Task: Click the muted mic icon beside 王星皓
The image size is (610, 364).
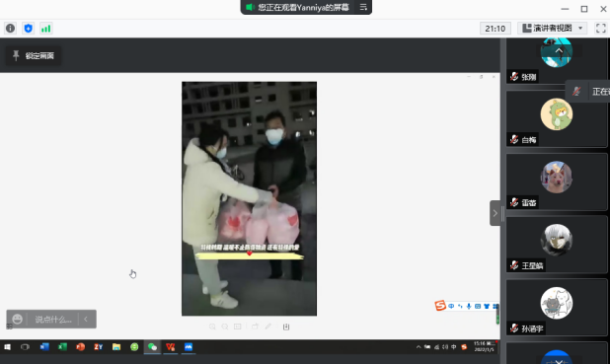Action: click(514, 265)
